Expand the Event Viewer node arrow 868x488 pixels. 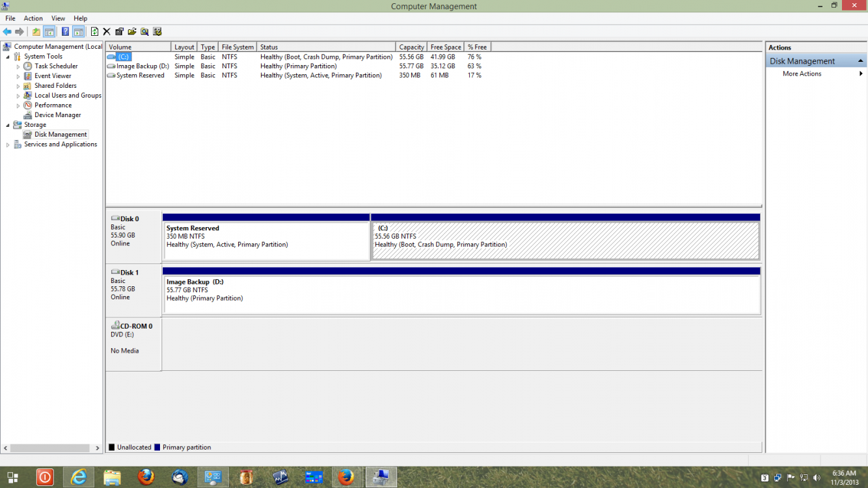click(x=18, y=76)
